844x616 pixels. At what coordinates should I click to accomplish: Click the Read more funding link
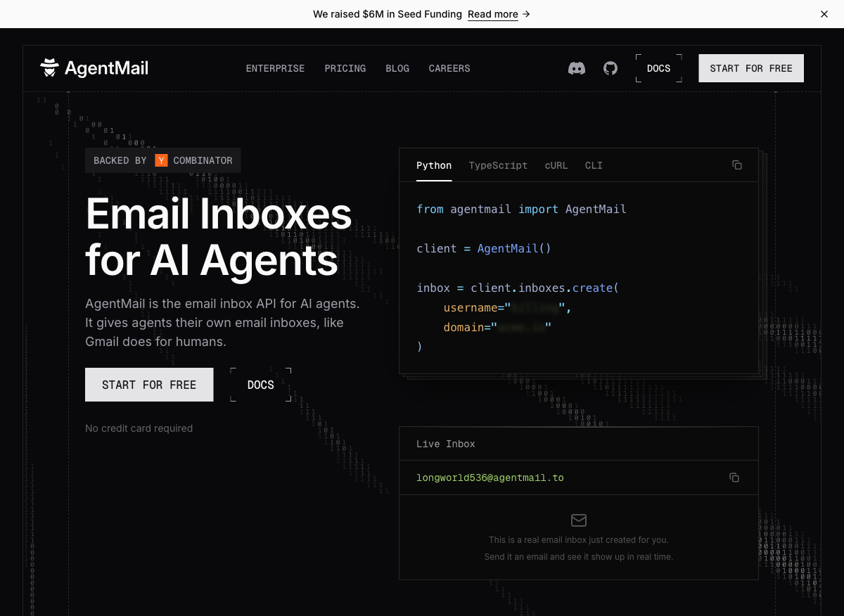(x=493, y=14)
